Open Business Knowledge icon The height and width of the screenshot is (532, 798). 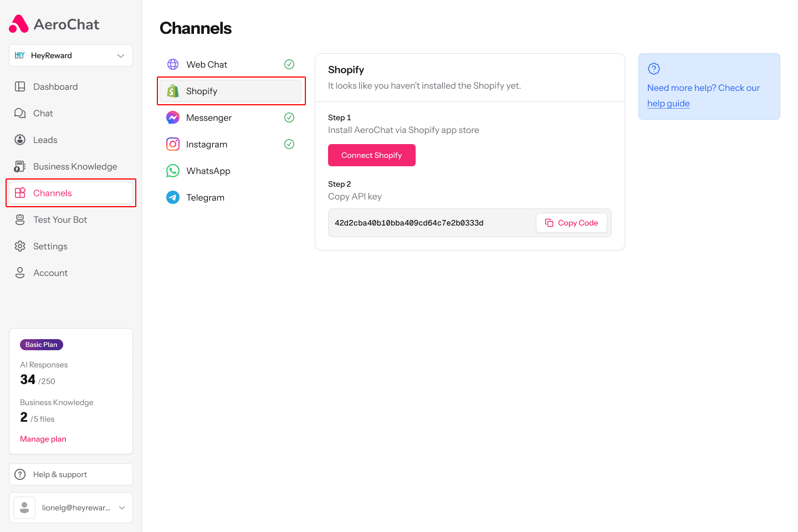click(x=20, y=166)
